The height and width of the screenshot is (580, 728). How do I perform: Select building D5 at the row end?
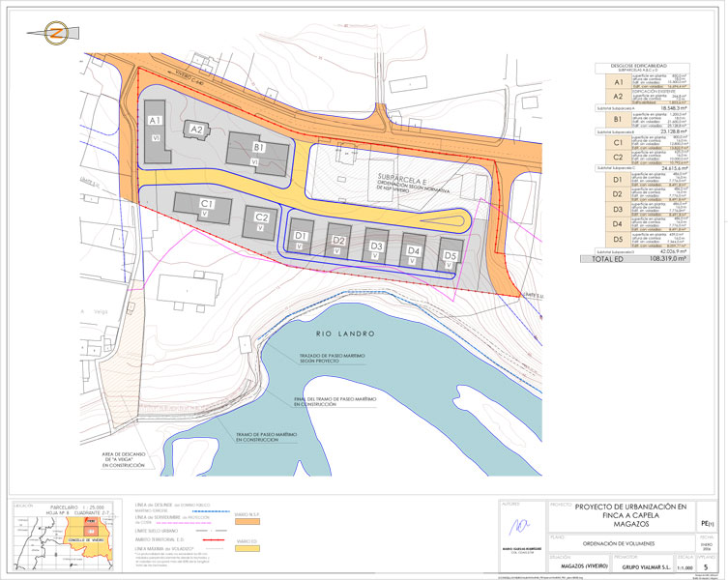(x=449, y=258)
